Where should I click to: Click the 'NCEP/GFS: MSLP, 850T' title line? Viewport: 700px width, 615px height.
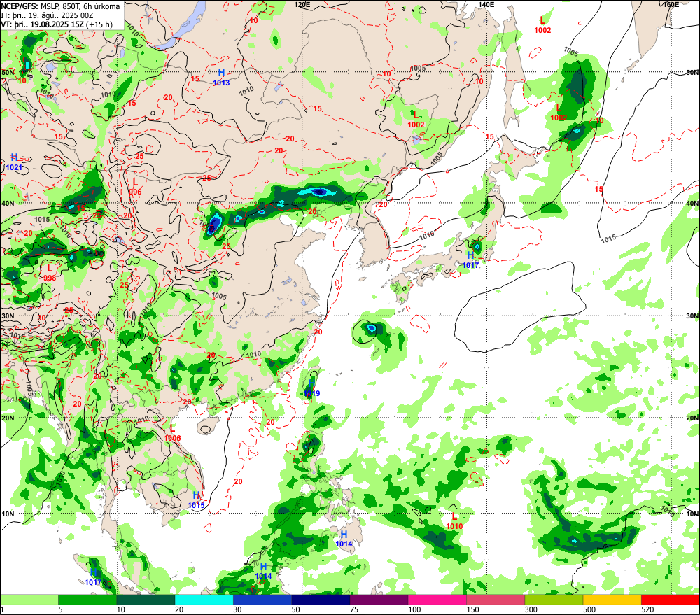pos(60,6)
